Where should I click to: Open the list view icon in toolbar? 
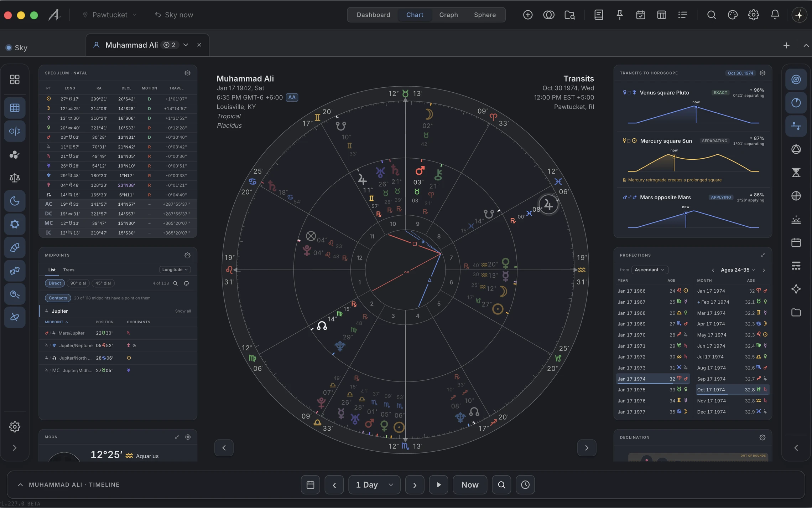pos(682,15)
